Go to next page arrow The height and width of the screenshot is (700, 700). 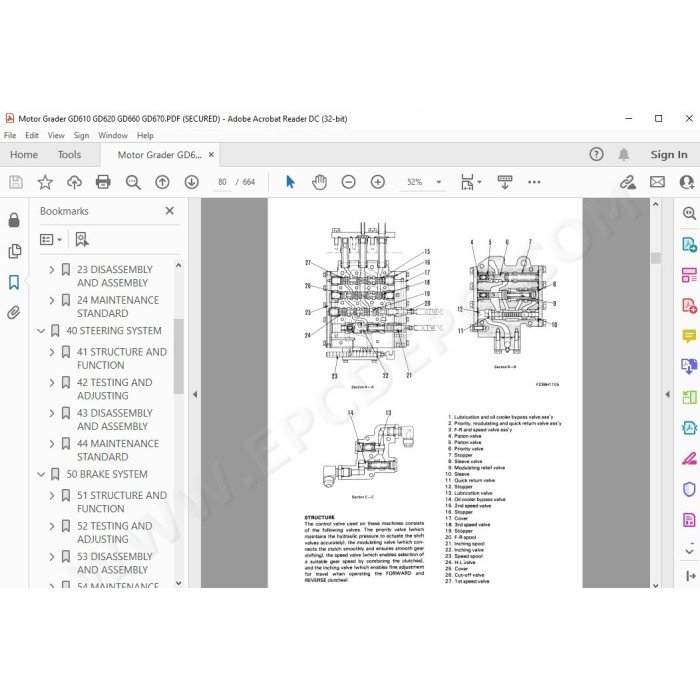click(x=192, y=182)
